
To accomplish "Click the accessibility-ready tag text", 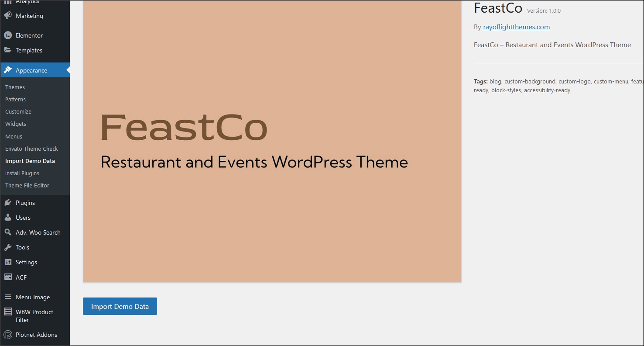I will pyautogui.click(x=547, y=90).
